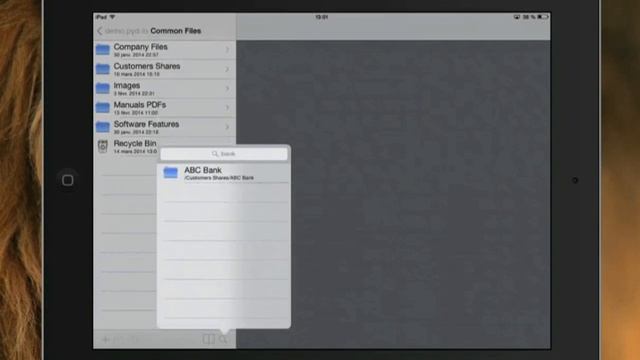The width and height of the screenshot is (640, 360).
Task: Tap the ABC Bank folder icon in search results
Action: coord(171,173)
